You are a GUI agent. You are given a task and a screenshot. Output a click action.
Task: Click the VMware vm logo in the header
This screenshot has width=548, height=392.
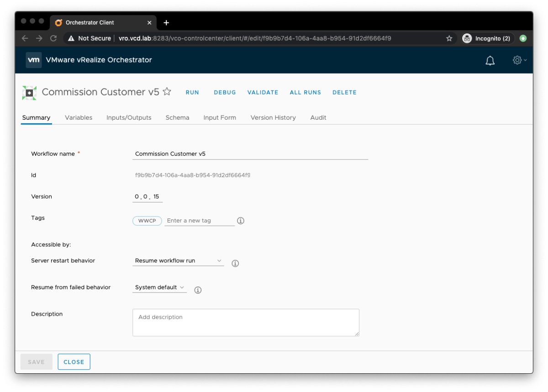33,59
